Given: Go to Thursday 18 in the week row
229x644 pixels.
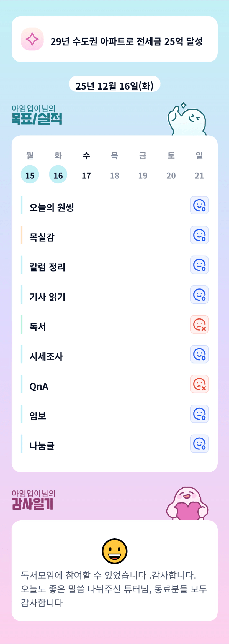Looking at the screenshot, I should (115, 175).
